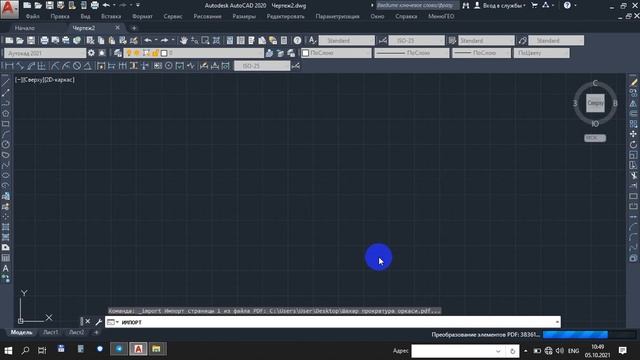Click the Diameter dimension tool icon
640x360 pixels.
click(x=77, y=66)
